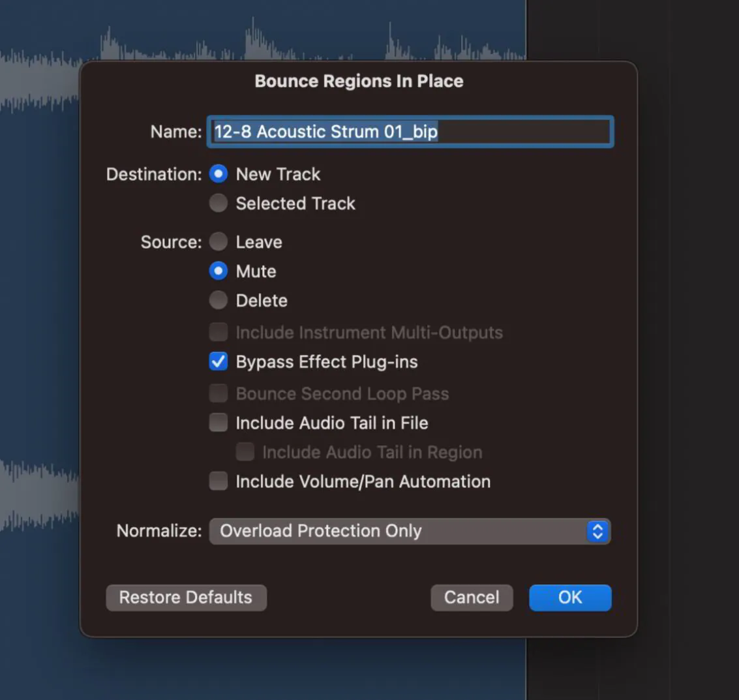Click the Name text field
This screenshot has height=700, width=739.
410,131
